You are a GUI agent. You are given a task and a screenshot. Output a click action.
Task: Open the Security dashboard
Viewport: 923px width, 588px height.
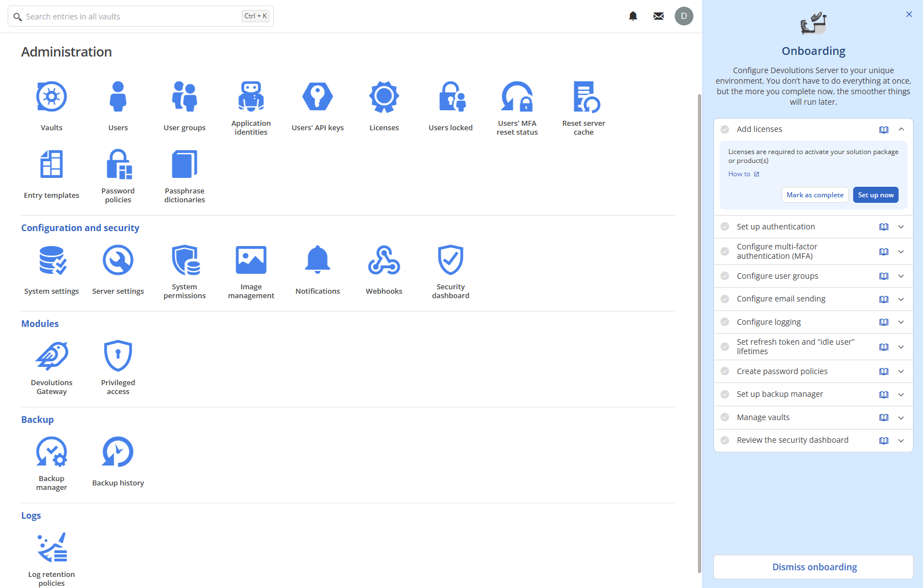click(450, 259)
